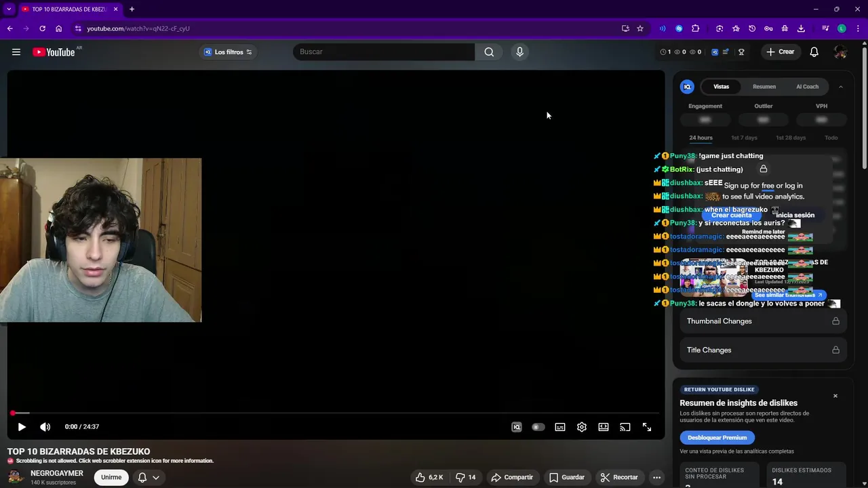Click the address bar URL
868x488 pixels.
[x=138, y=28]
